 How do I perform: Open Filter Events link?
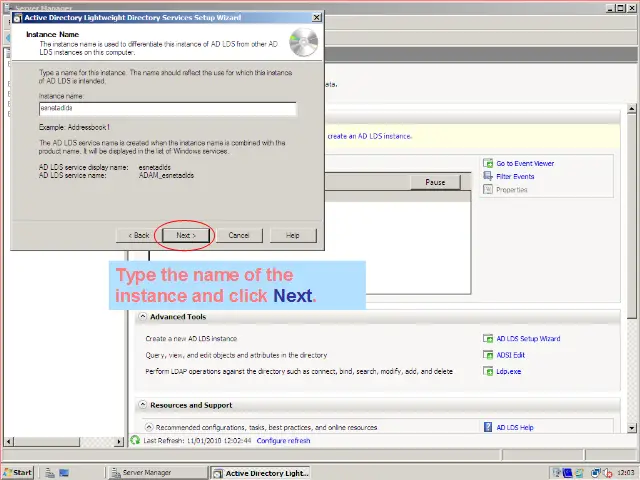[x=515, y=176]
